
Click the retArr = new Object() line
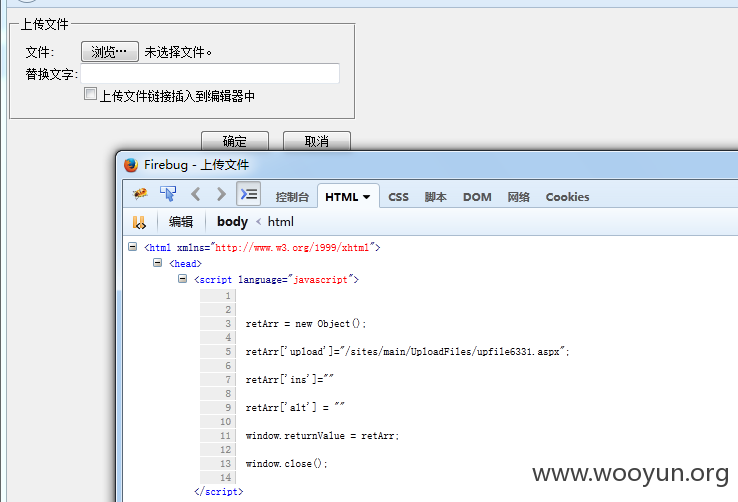[305, 324]
